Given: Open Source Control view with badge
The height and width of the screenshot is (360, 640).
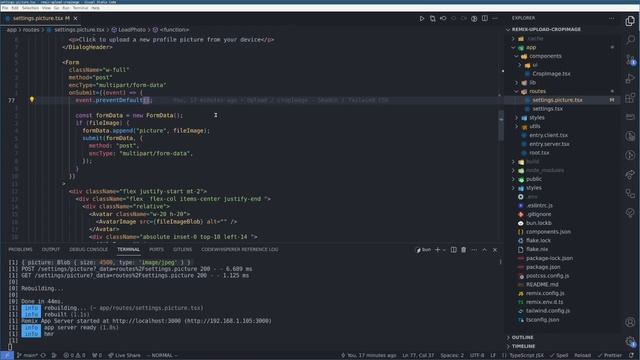Looking at the screenshot, I should coord(630,59).
